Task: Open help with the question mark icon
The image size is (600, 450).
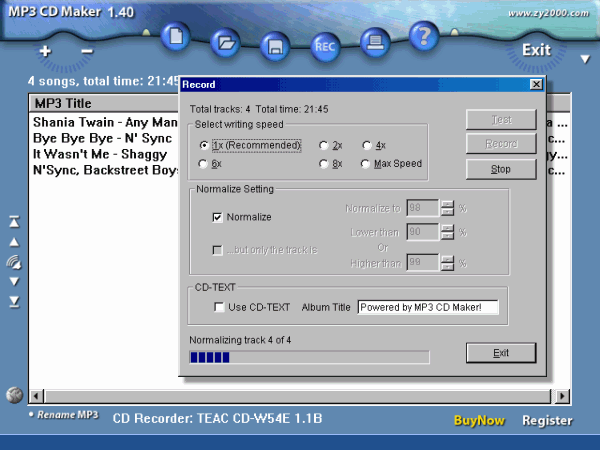Action: [x=424, y=36]
